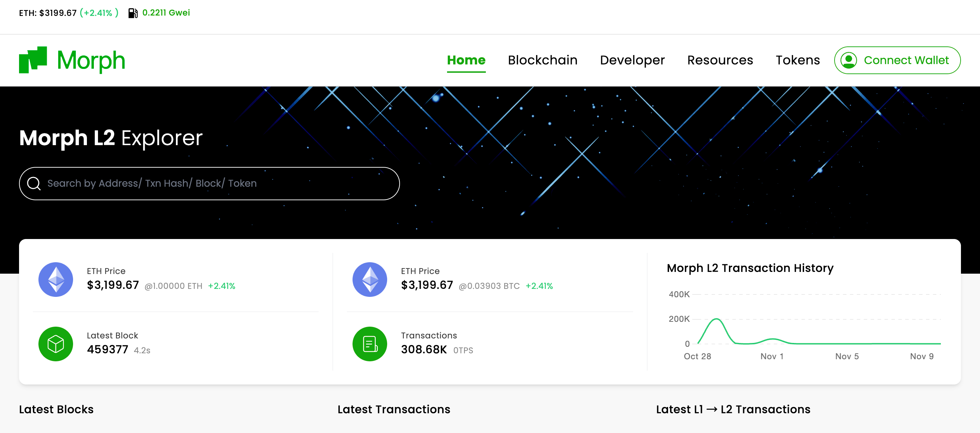Click the magnifier icon in the search bar
Image resolution: width=980 pixels, height=433 pixels.
(x=35, y=183)
